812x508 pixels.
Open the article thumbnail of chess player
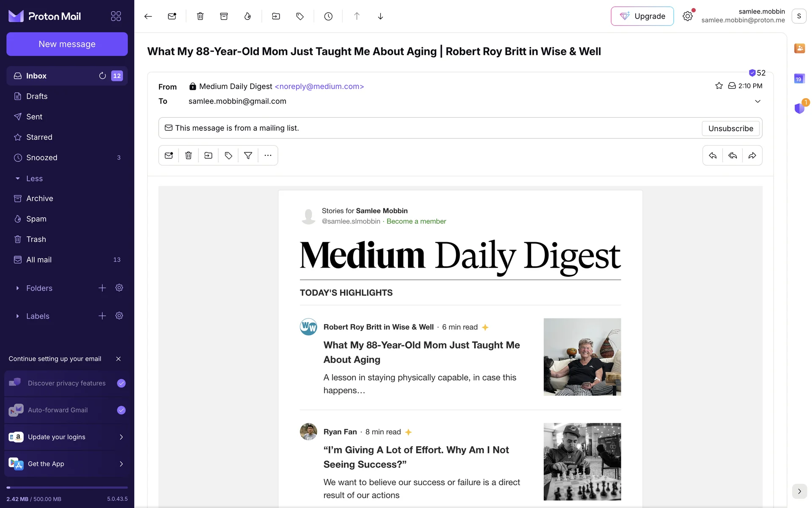pos(582,461)
